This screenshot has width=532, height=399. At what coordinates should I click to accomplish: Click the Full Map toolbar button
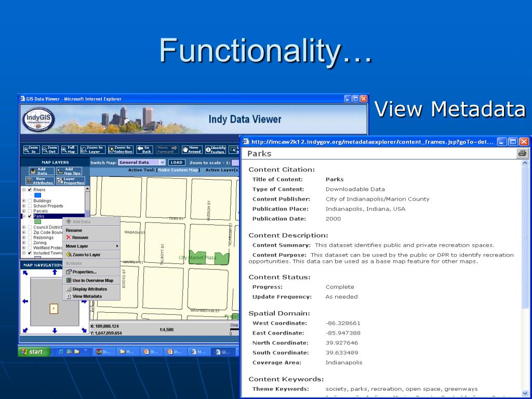[69, 150]
